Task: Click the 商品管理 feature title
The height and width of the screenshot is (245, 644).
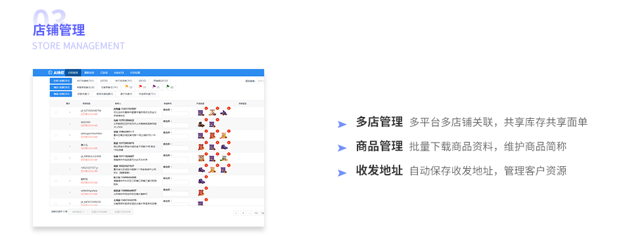Action: (x=380, y=146)
